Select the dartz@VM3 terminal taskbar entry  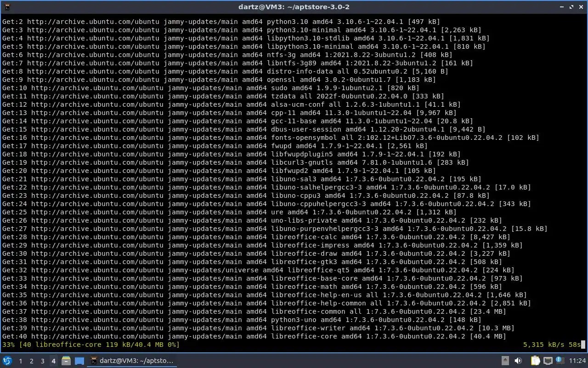(x=132, y=361)
